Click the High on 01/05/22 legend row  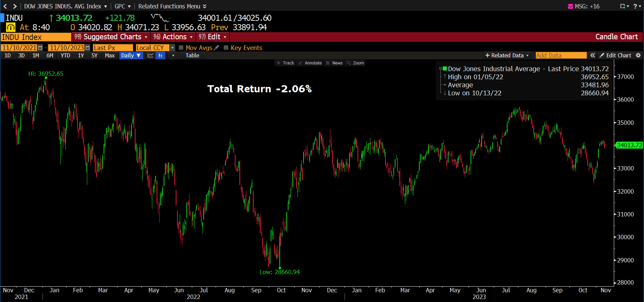pos(525,77)
